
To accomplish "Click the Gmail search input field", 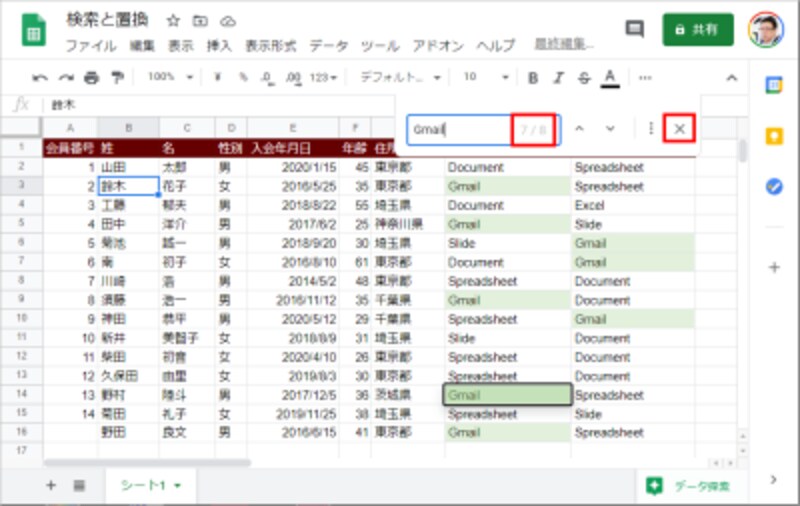I will [x=459, y=130].
